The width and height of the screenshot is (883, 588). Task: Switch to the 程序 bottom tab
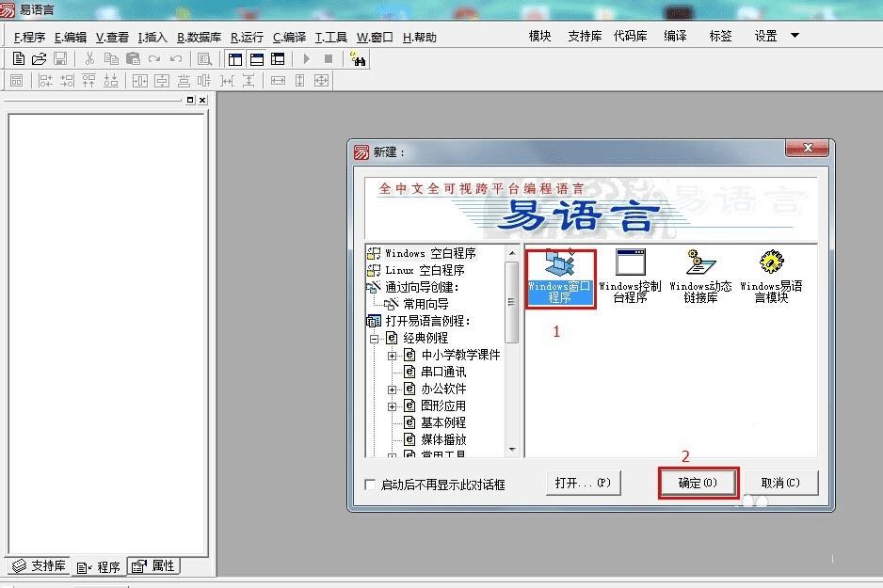tap(99, 566)
